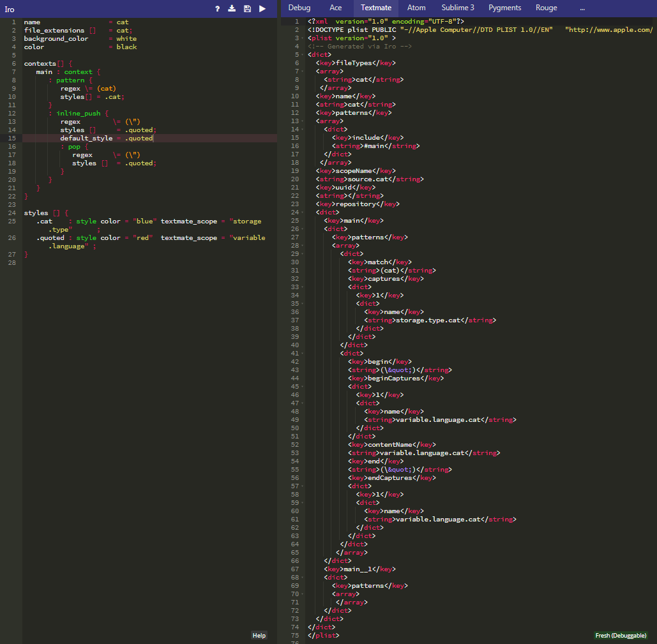The width and height of the screenshot is (657, 644).
Task: Click the Iro title text
Action: [9, 9]
